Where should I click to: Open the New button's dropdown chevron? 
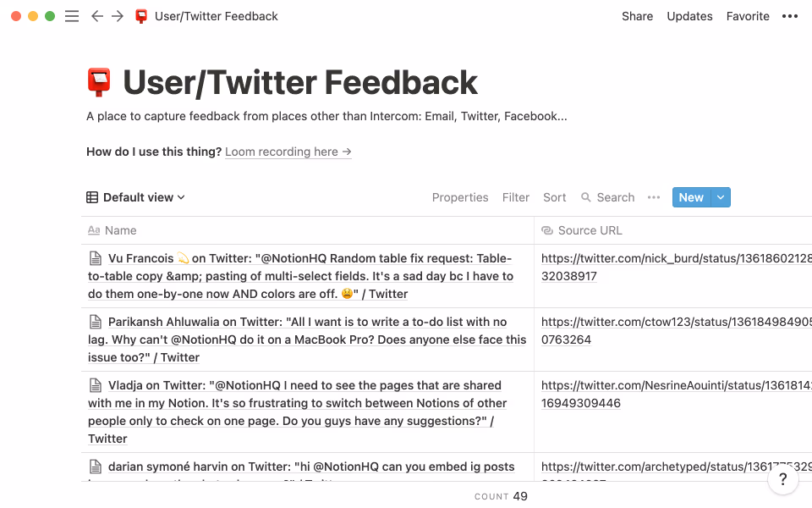point(720,196)
